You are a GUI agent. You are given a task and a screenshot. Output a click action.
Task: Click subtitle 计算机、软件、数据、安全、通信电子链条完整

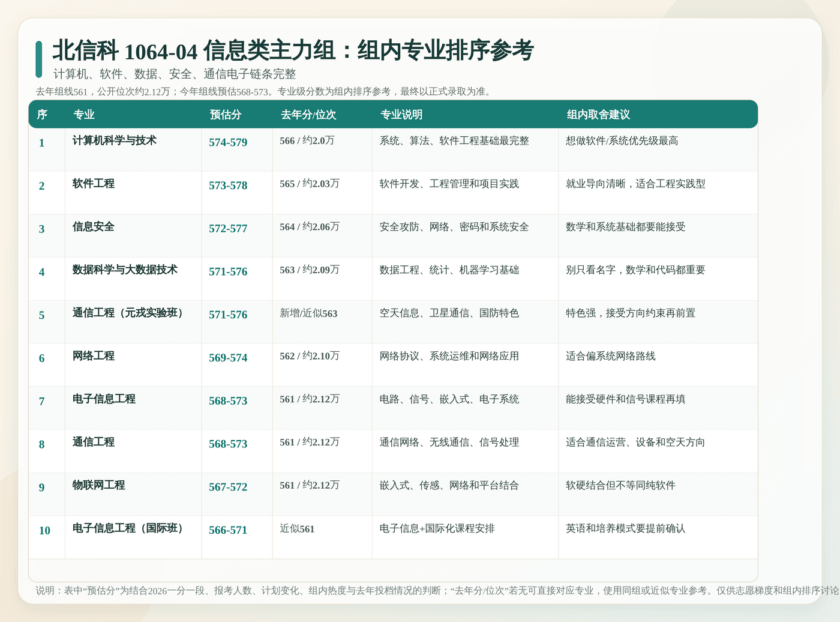[x=175, y=74]
